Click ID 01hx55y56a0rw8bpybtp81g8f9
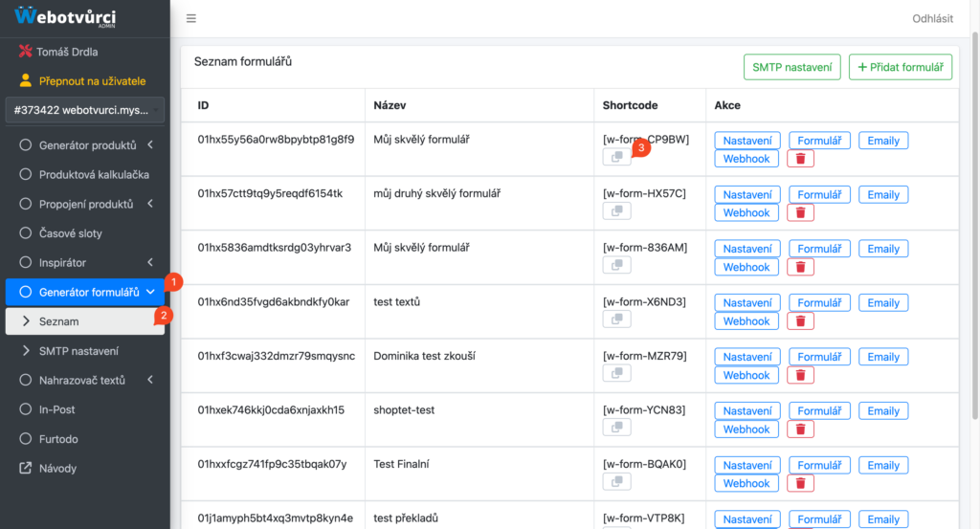Screen dimensions: 980x529 point(276,140)
